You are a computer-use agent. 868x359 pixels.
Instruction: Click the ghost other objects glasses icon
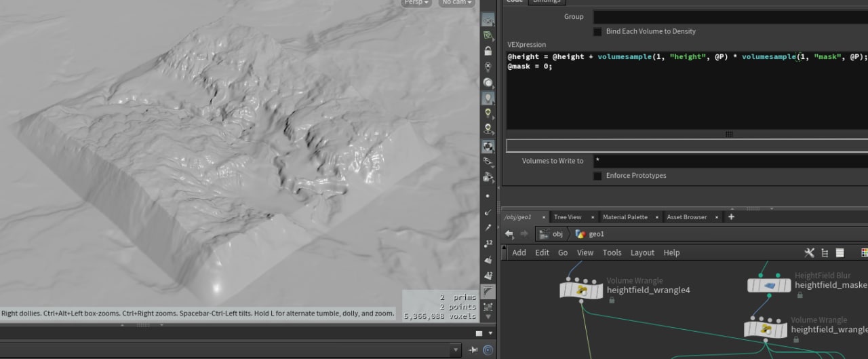pyautogui.click(x=488, y=177)
